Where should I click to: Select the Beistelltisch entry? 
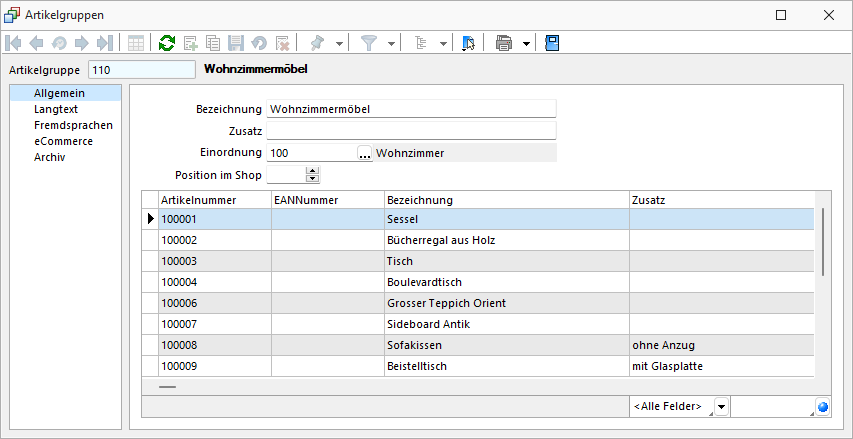pyautogui.click(x=478, y=366)
